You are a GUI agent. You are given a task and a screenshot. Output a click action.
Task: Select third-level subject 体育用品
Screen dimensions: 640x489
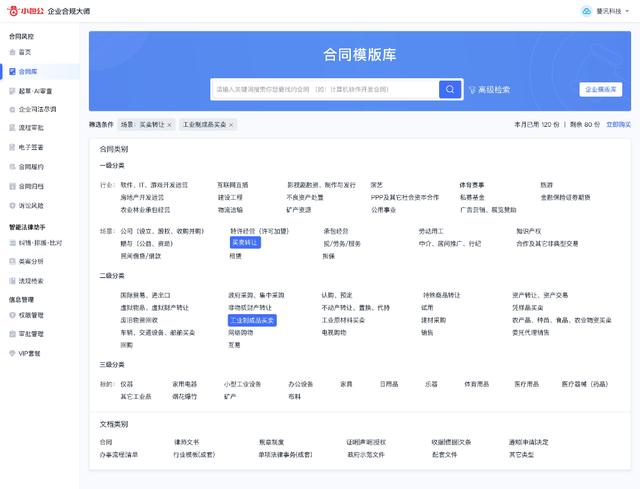point(476,384)
